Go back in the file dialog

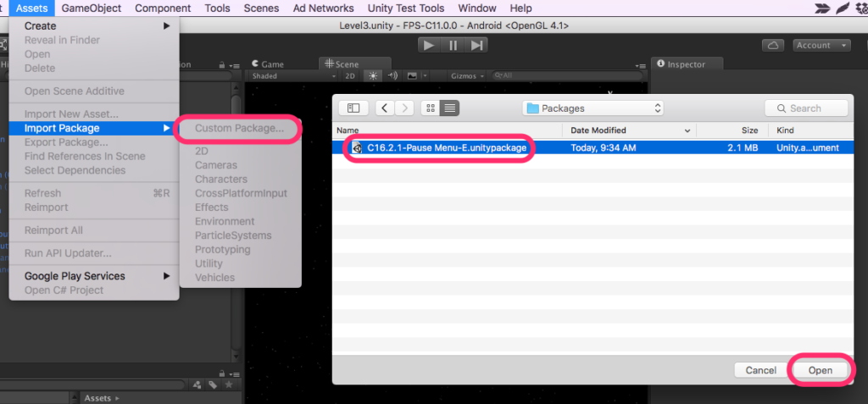coord(385,108)
